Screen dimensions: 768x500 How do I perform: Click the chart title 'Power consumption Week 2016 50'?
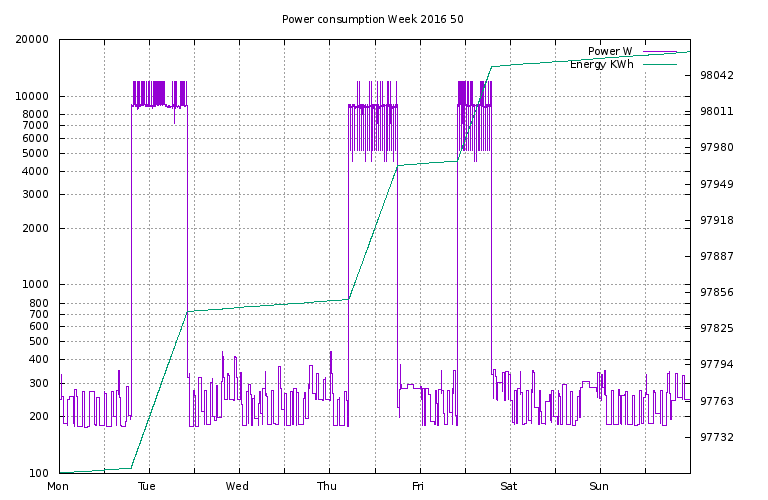click(x=372, y=19)
